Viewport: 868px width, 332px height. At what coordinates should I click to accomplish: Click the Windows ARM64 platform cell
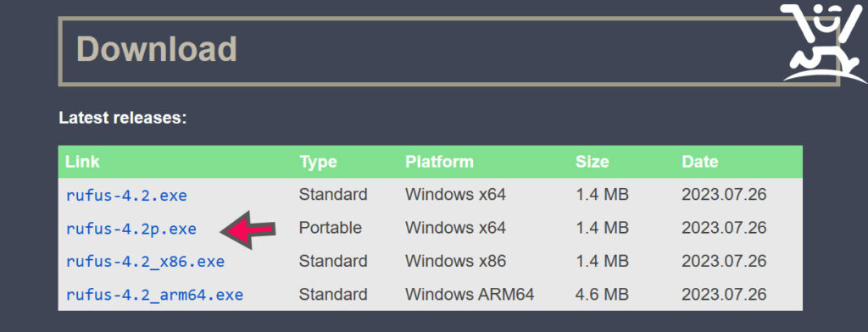pyautogui.click(x=470, y=295)
